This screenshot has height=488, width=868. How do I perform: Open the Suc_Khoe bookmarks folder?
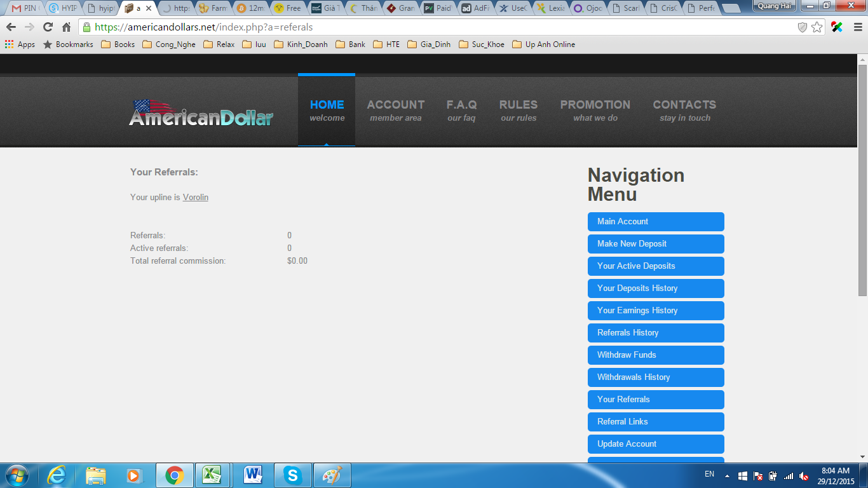(482, 44)
